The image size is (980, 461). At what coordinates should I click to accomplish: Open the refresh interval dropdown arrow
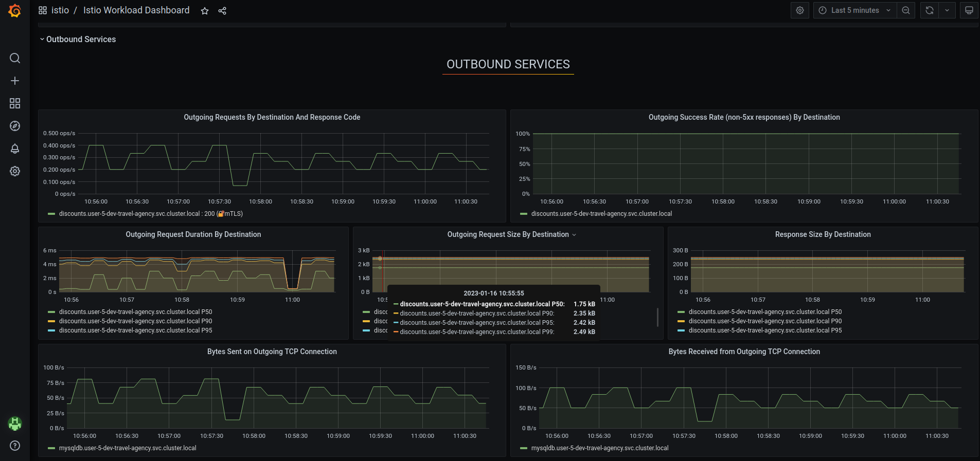point(947,10)
